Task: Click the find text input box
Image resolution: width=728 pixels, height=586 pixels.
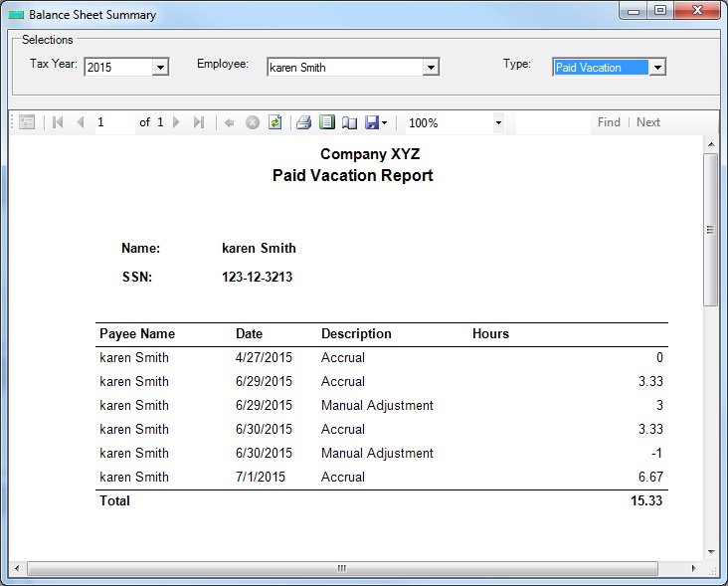Action: tap(552, 122)
